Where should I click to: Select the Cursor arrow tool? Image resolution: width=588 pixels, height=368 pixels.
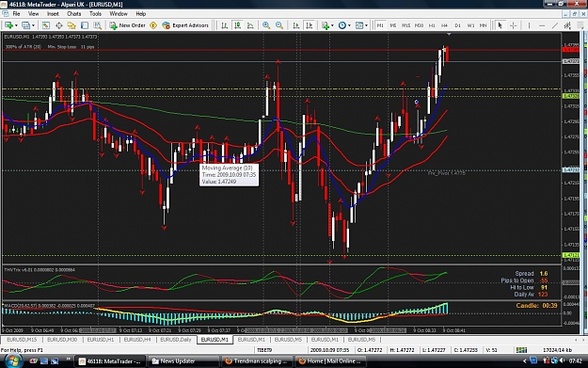coord(500,25)
